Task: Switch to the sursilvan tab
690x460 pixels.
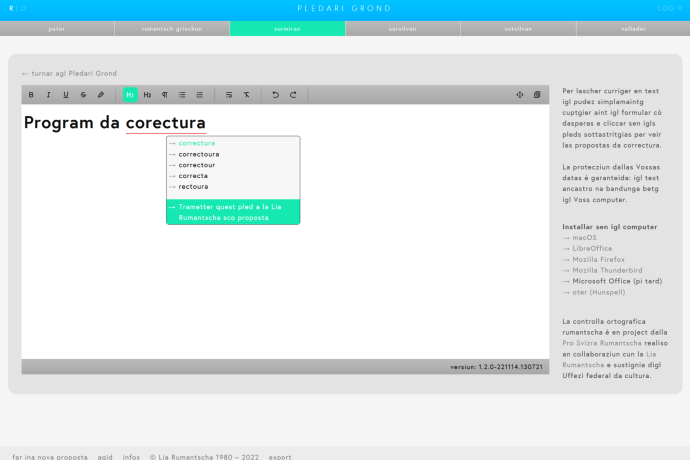Action: tap(402, 29)
